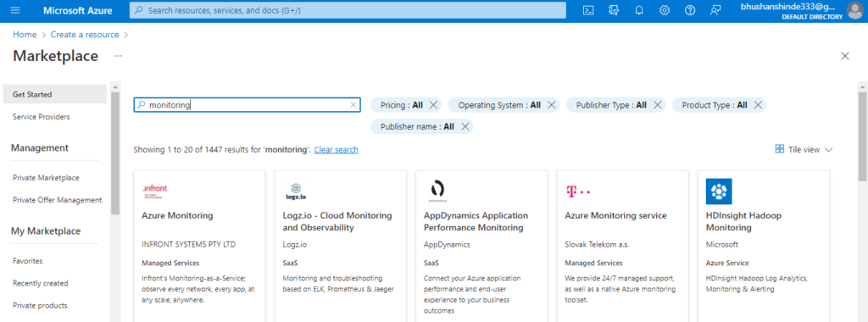Click Microsoft publisher under HDInsight card
868x322 pixels.
[722, 244]
